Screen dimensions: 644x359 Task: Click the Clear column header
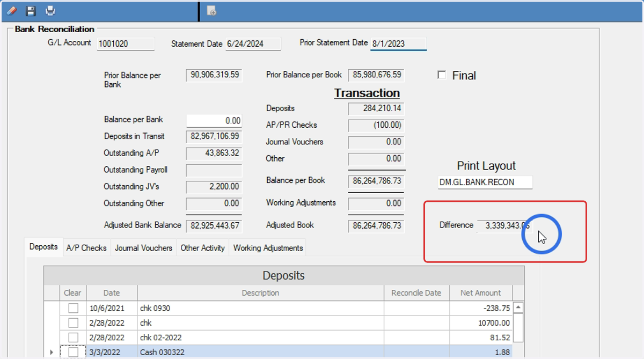pos(72,293)
